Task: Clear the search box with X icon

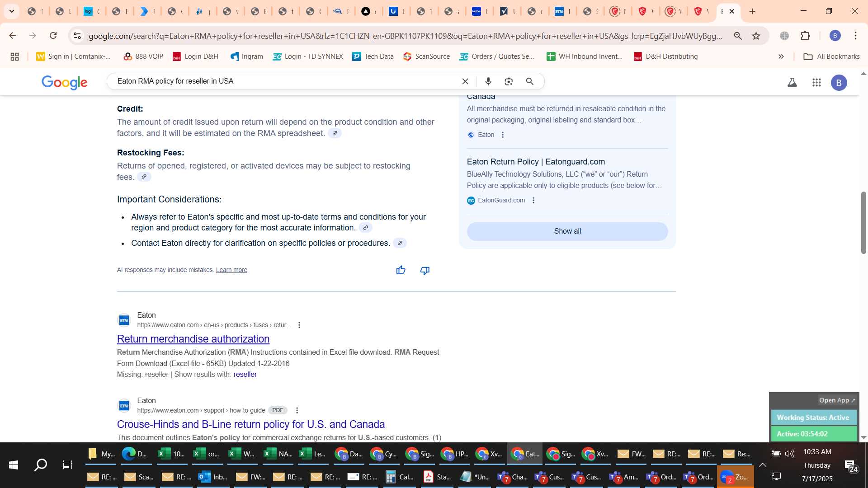Action: click(465, 81)
